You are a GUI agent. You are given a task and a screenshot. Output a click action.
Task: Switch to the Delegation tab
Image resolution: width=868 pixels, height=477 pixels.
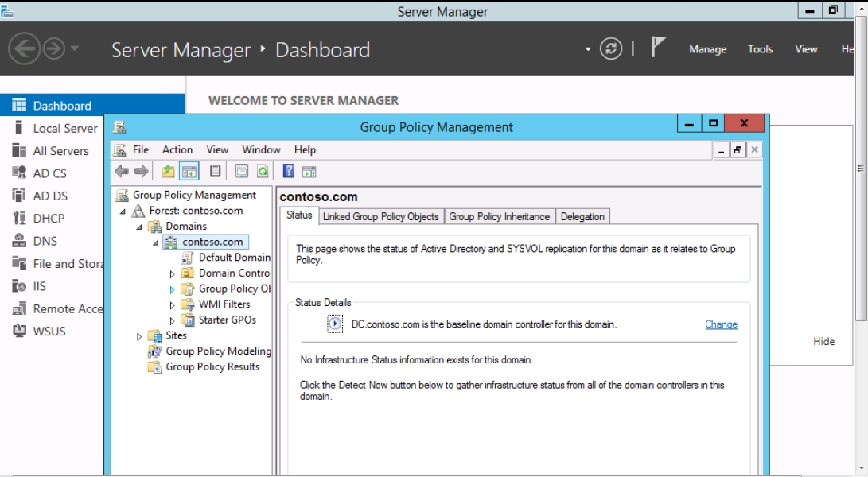point(582,216)
